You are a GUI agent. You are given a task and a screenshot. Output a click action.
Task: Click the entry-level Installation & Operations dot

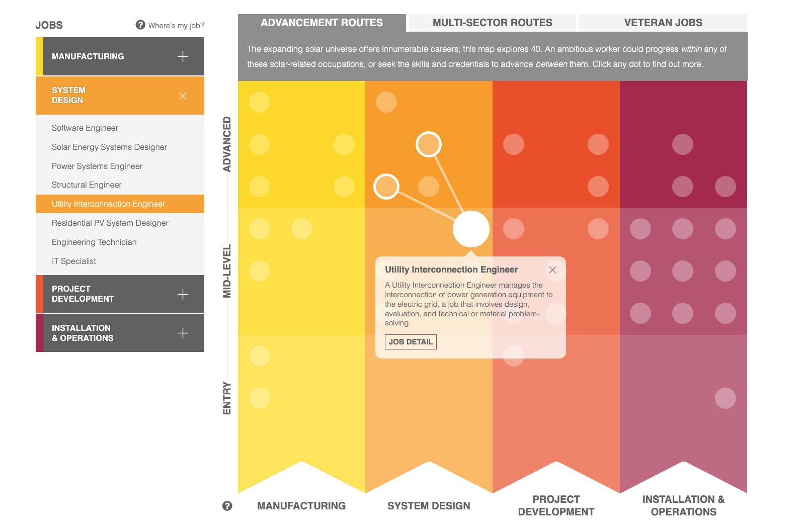point(726,398)
